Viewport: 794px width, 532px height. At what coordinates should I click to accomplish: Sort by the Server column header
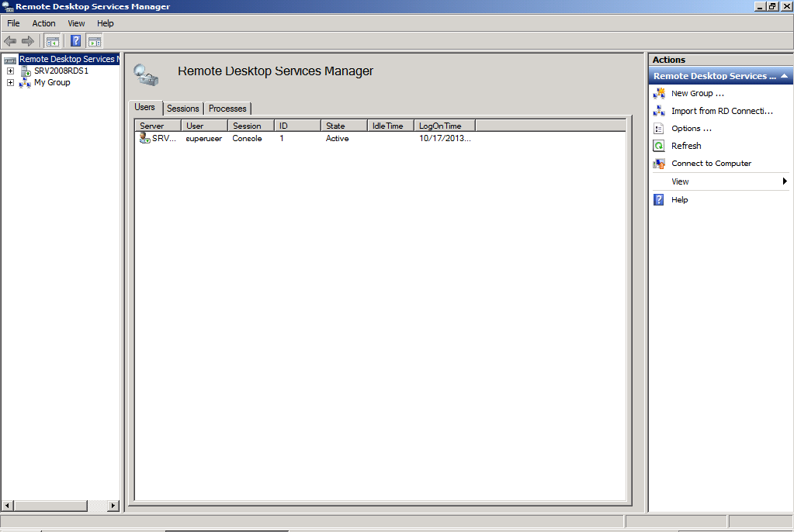click(x=158, y=126)
